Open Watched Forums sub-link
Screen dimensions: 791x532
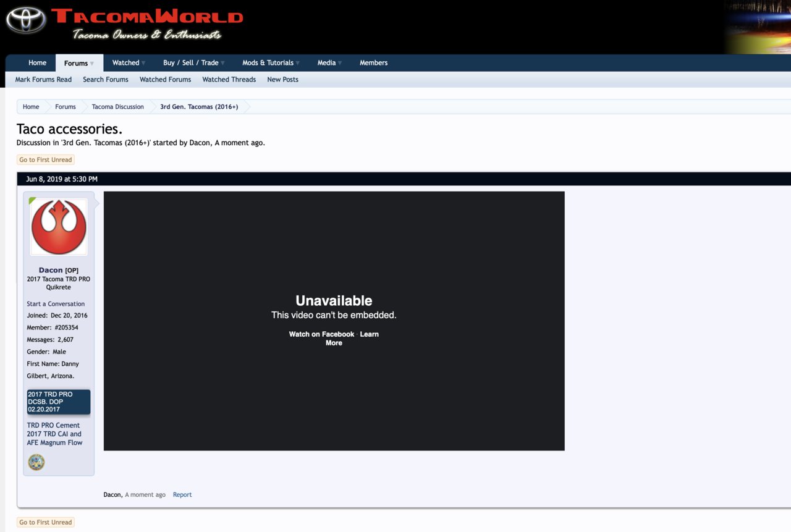pyautogui.click(x=165, y=79)
